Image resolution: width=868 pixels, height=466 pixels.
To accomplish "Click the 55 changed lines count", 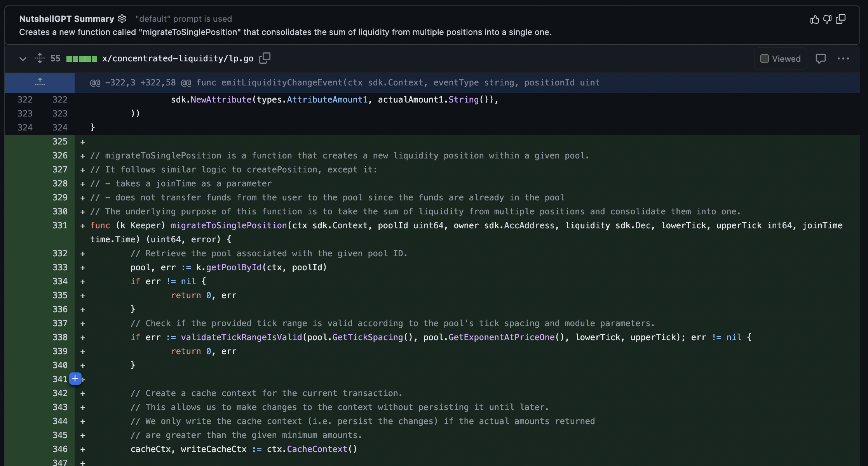I will (55, 59).
